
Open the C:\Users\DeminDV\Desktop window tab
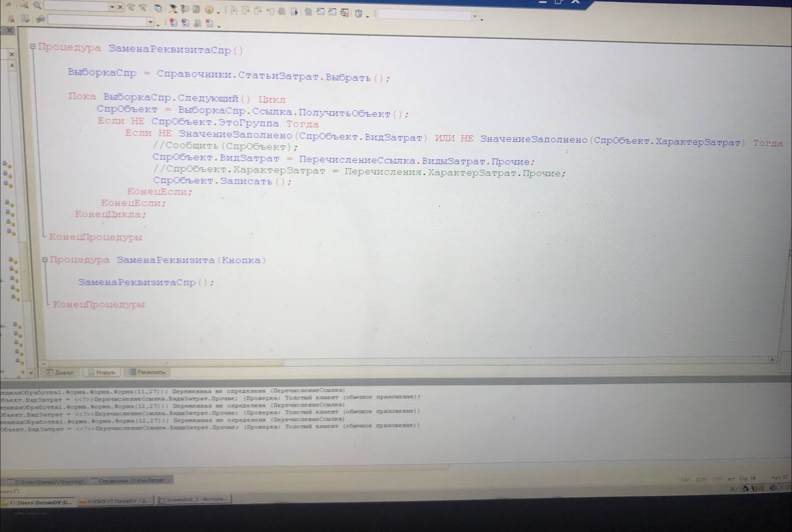click(47, 481)
